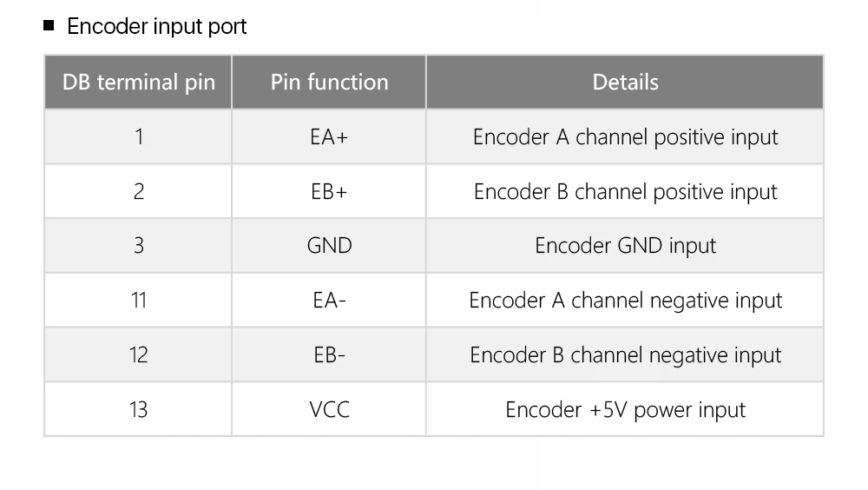The width and height of the screenshot is (868, 490).
Task: Select the EA+ pin function cell
Action: click(x=329, y=137)
